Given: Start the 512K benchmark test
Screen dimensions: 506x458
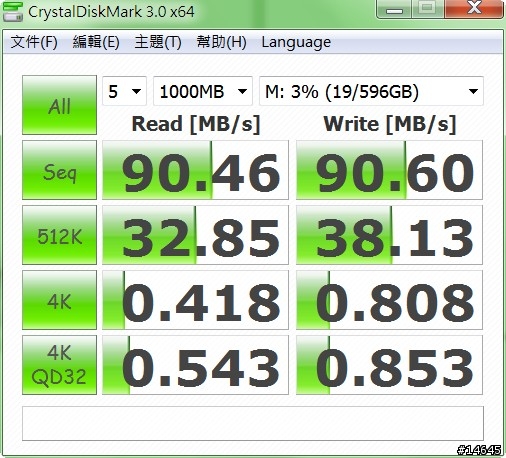Looking at the screenshot, I should pos(59,235).
